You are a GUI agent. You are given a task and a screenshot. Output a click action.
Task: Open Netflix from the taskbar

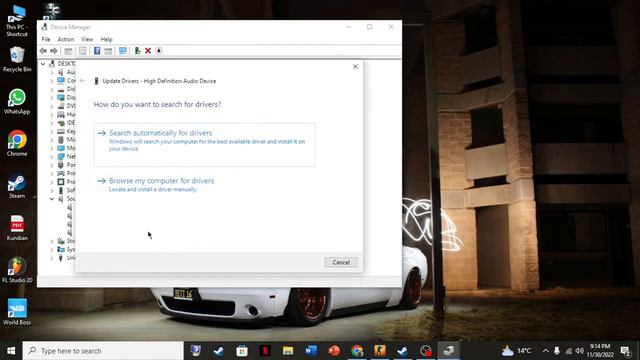tap(265, 351)
